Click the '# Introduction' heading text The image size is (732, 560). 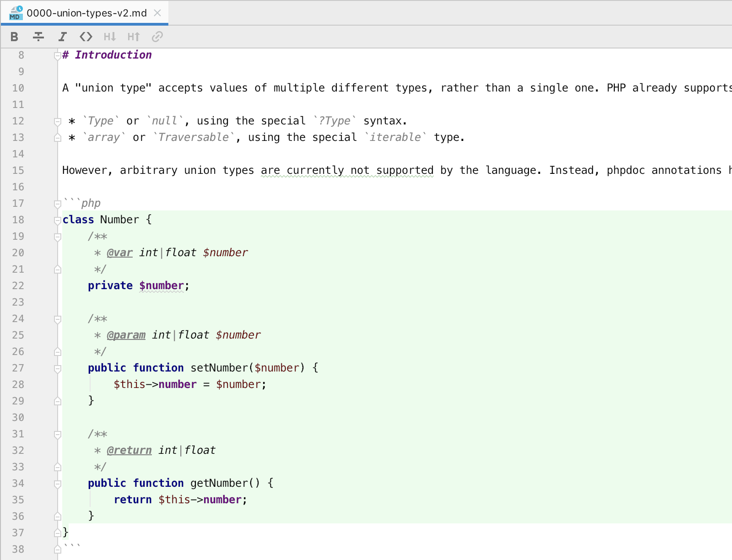(107, 55)
